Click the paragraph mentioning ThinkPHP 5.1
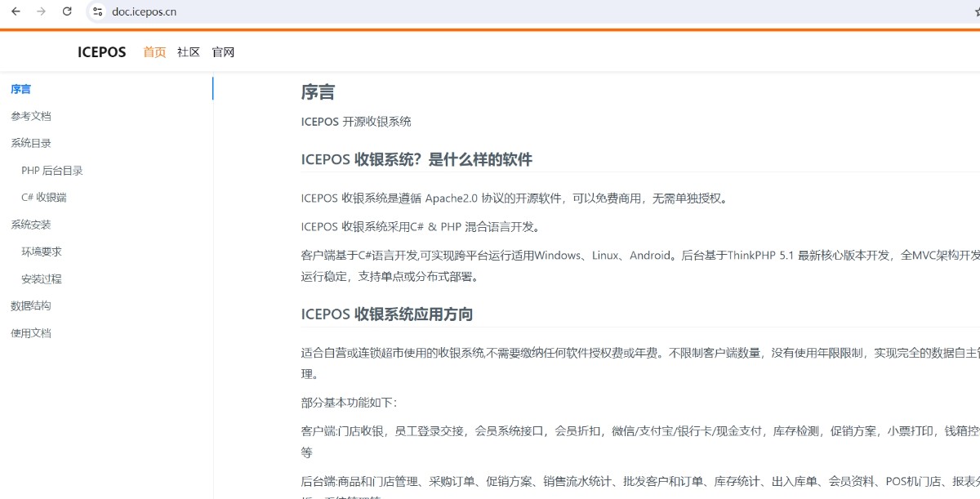Viewport: 980px width, 499px height. 640,265
